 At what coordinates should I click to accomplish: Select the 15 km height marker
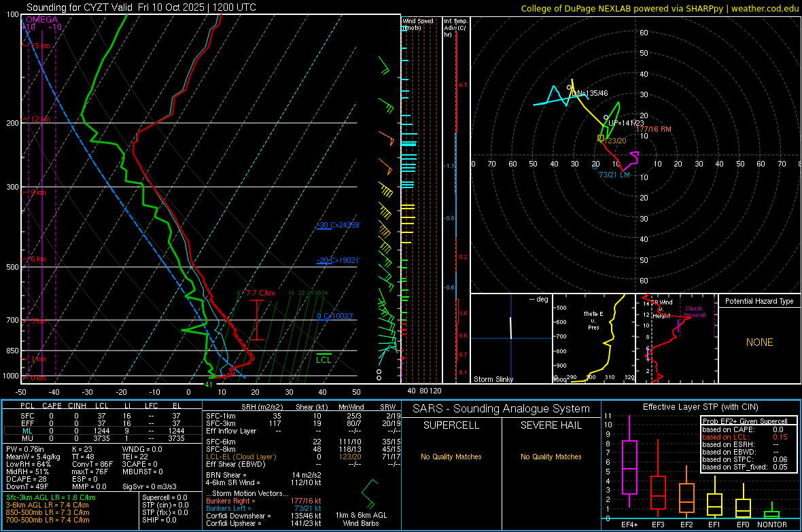[40, 46]
